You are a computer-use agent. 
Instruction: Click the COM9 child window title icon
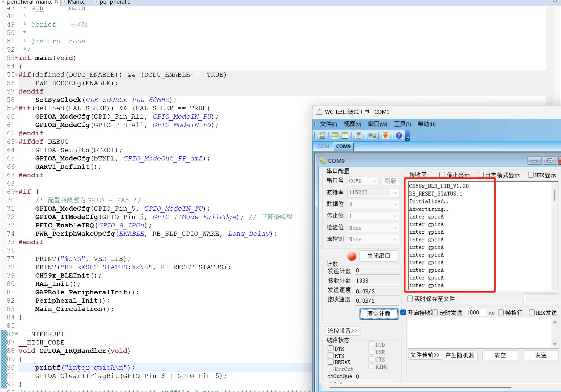(323, 161)
